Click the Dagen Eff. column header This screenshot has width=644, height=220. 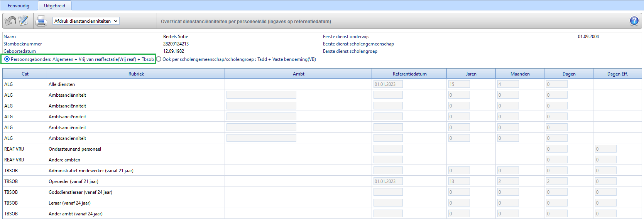(617, 74)
